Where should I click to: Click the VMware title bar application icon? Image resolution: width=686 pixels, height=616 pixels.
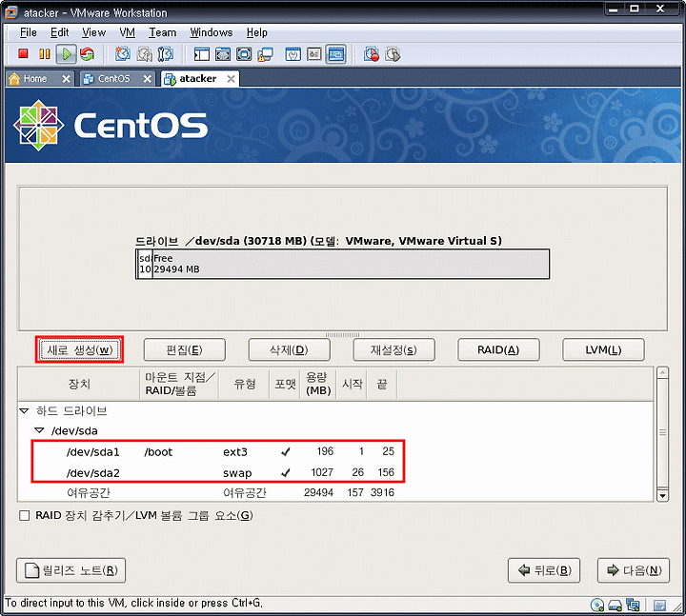pyautogui.click(x=11, y=12)
